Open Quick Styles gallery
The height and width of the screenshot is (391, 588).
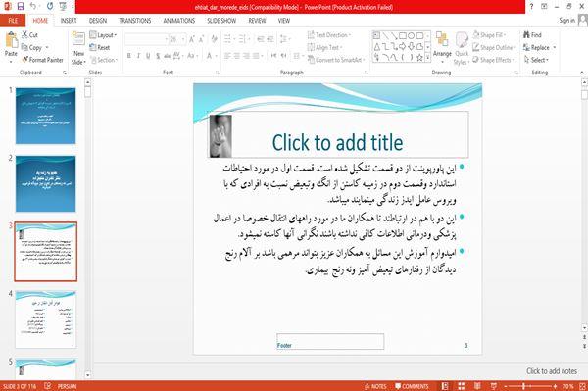coord(462,49)
